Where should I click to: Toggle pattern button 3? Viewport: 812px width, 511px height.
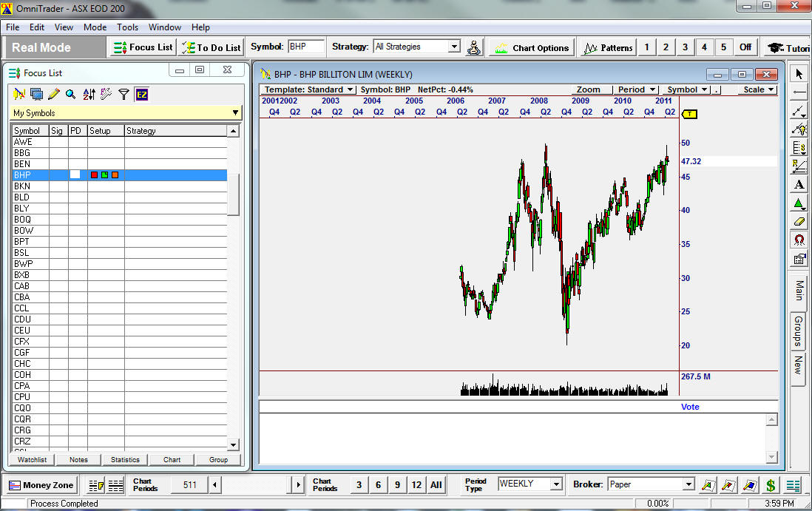[685, 47]
